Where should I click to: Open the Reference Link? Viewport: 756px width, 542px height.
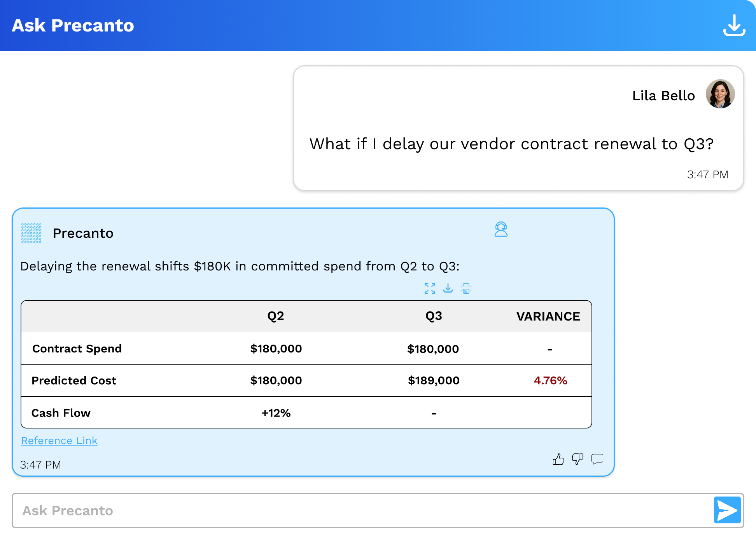[59, 441]
